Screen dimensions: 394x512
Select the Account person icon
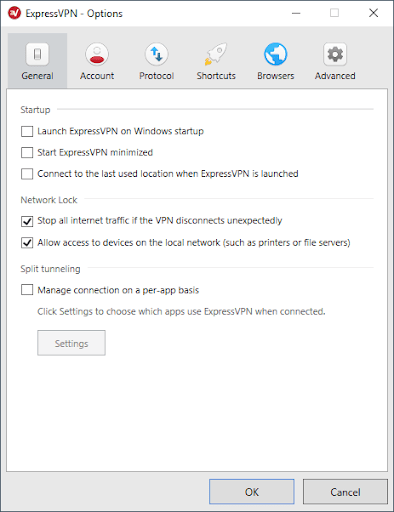tap(97, 54)
